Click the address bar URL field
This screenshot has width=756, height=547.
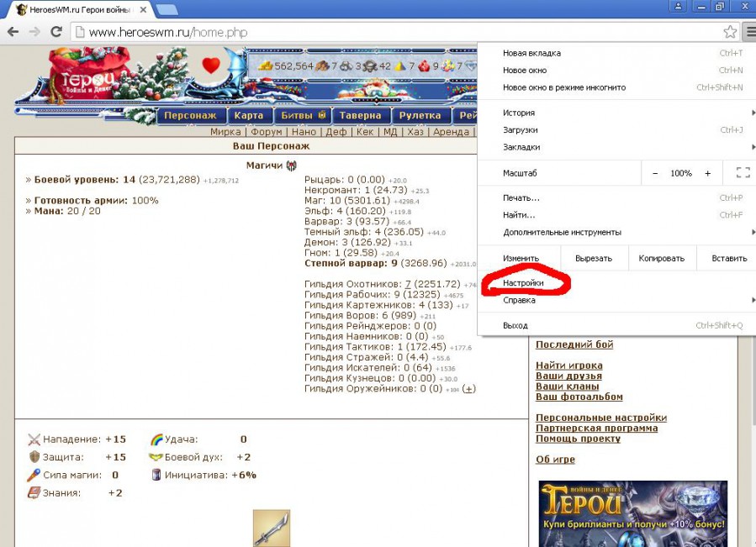pyautogui.click(x=395, y=32)
